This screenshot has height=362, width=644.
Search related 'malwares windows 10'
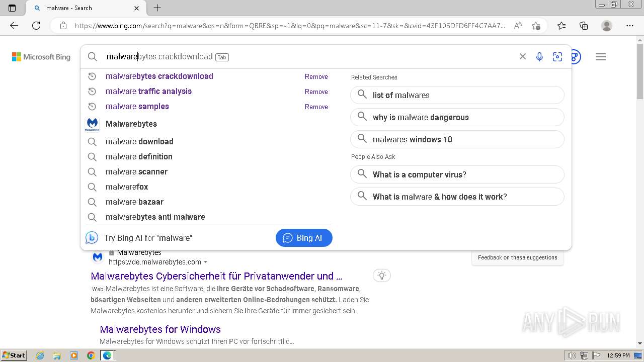[x=457, y=139]
